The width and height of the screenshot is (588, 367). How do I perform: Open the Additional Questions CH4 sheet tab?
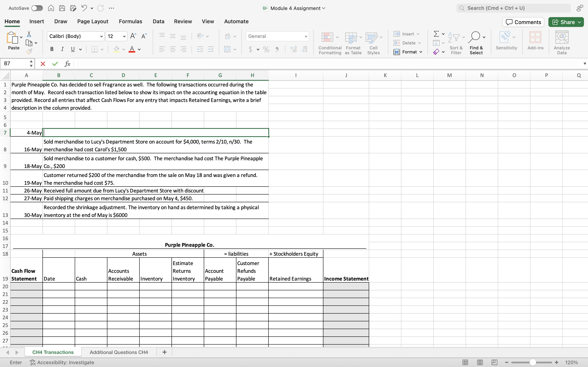pyautogui.click(x=119, y=352)
